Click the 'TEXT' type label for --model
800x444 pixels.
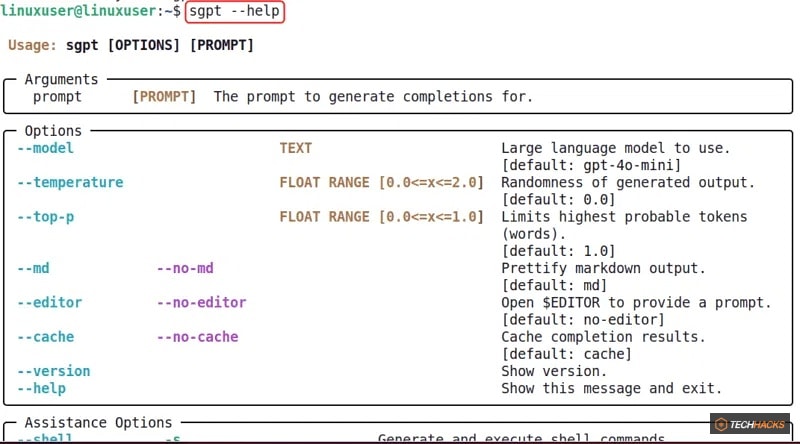click(295, 148)
